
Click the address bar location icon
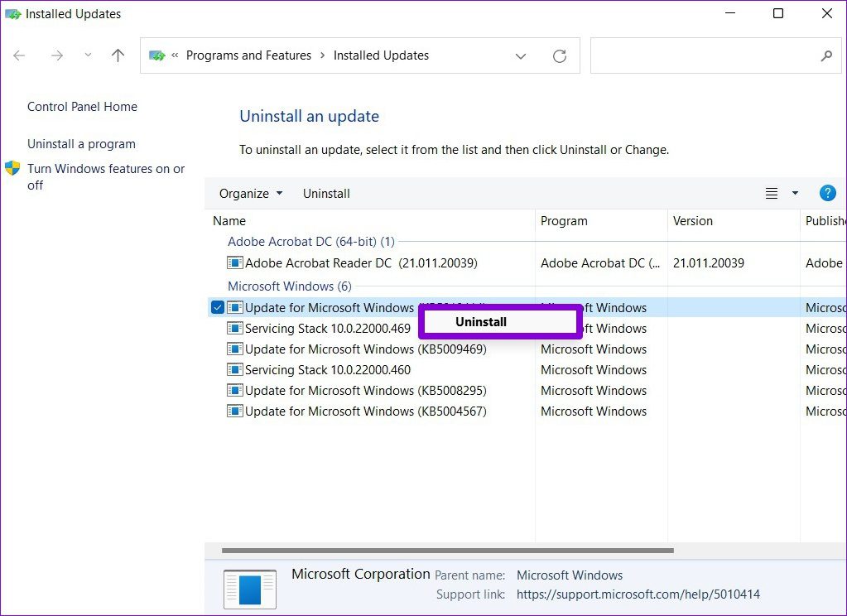[156, 55]
